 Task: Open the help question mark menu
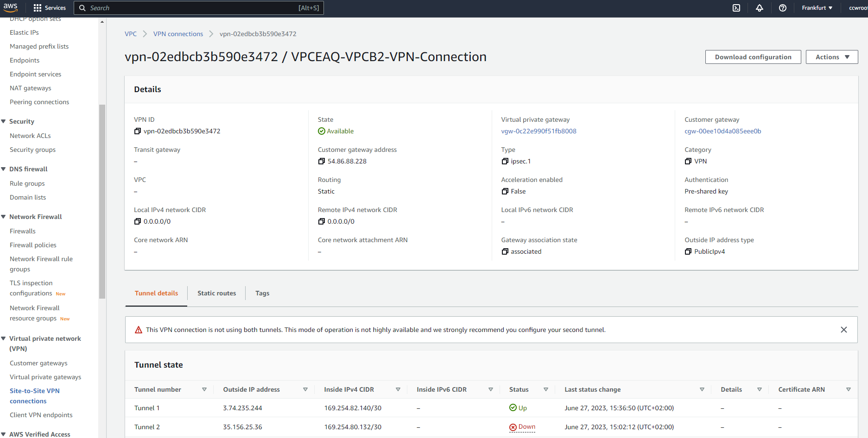coord(783,8)
